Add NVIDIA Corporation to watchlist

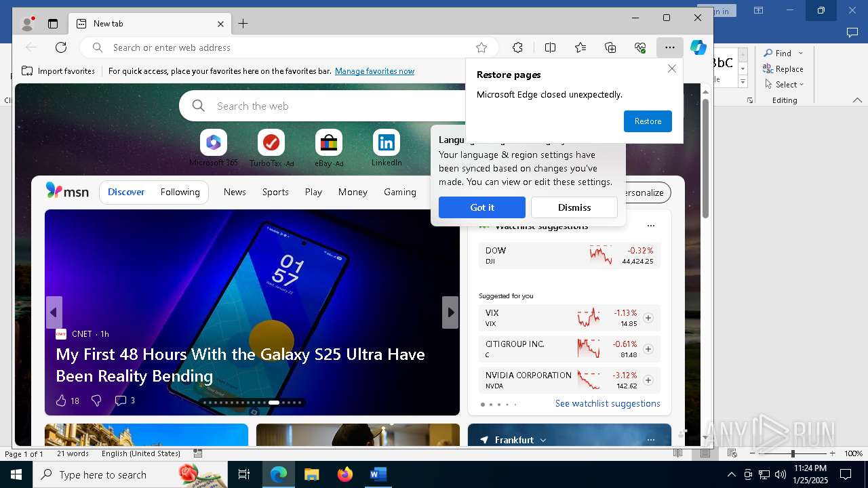(x=648, y=380)
